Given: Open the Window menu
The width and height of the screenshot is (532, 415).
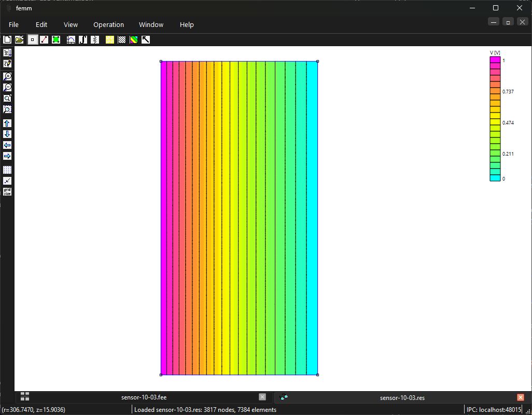Looking at the screenshot, I should (151, 24).
